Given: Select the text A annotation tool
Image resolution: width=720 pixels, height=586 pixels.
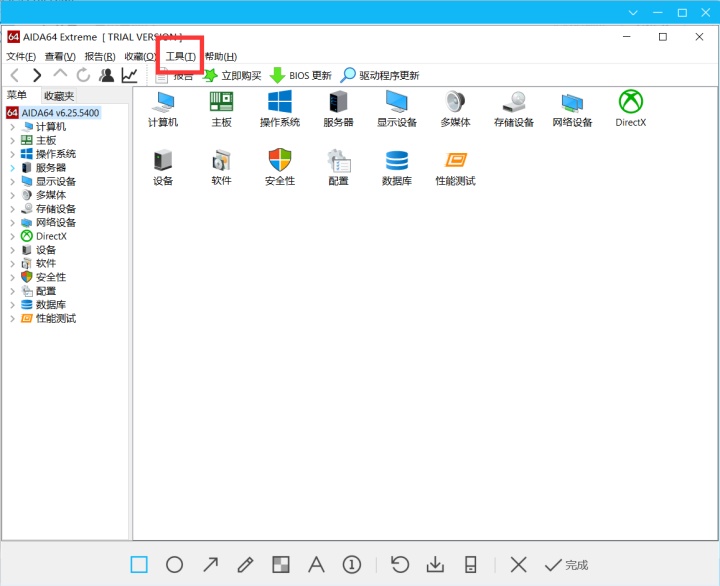Looking at the screenshot, I should point(316,564).
